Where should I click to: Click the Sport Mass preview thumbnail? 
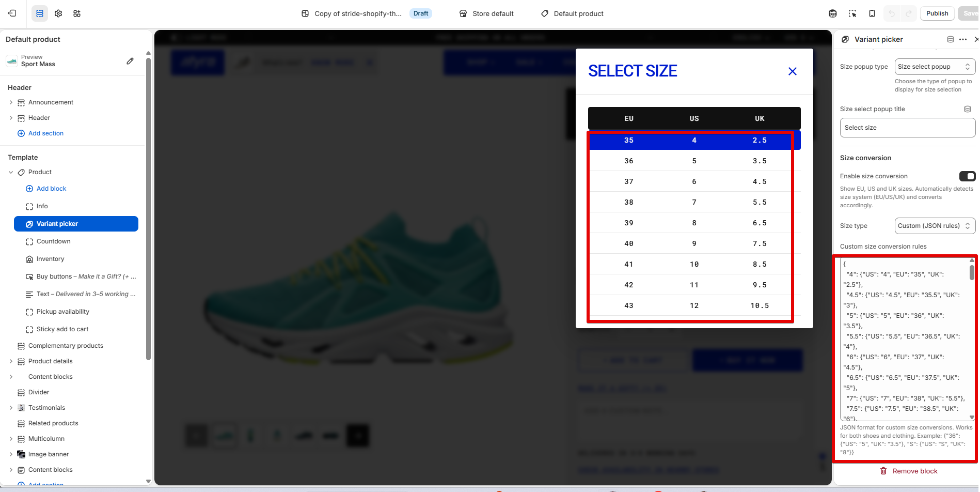12,61
